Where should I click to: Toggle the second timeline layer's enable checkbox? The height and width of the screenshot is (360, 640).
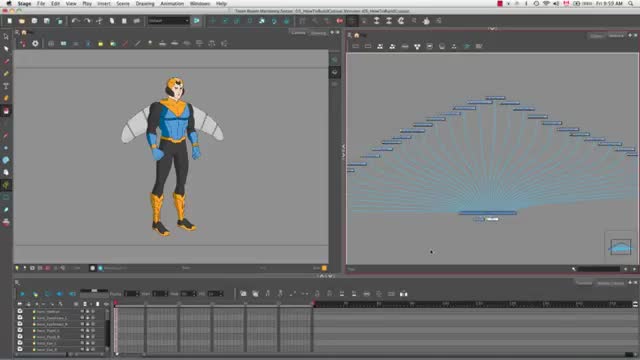(20, 318)
